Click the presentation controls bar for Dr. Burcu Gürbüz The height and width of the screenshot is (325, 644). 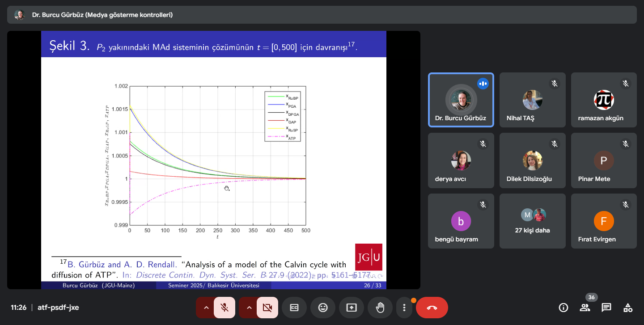[x=322, y=15]
